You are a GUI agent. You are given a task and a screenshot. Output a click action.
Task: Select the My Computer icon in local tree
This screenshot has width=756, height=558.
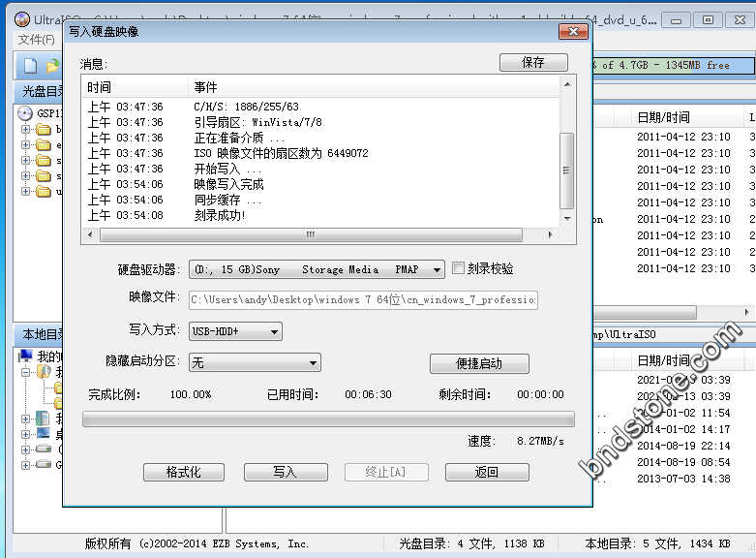[25, 356]
